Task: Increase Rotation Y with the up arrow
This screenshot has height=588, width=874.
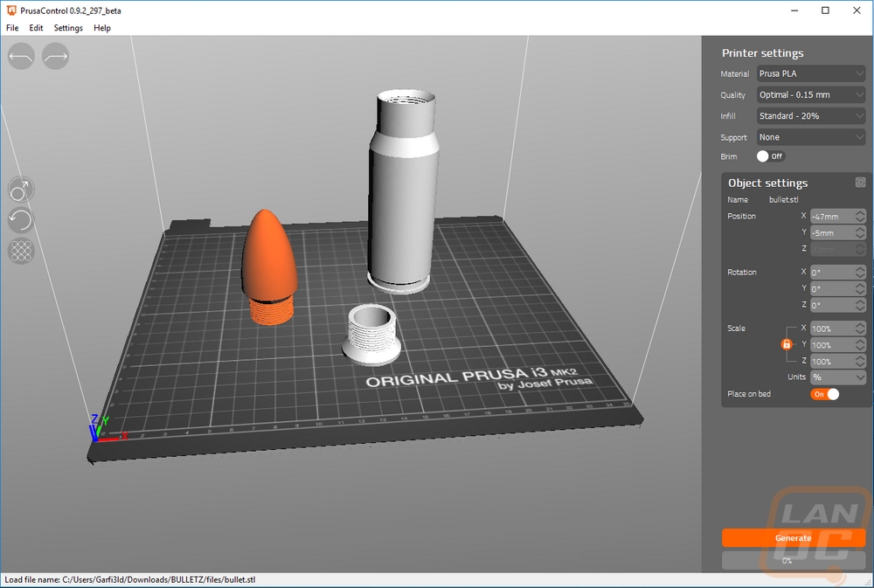Action: (x=860, y=286)
